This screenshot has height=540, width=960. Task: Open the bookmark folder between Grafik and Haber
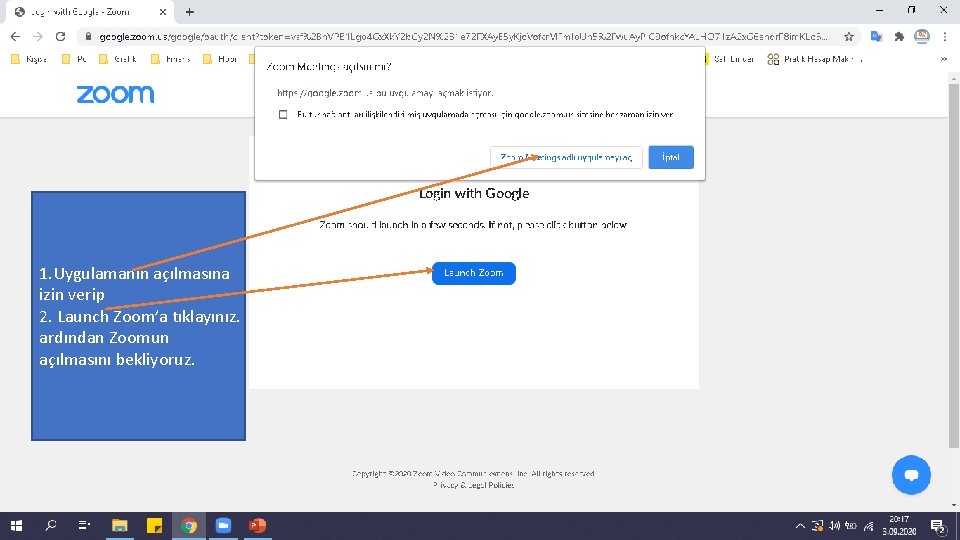tap(171, 59)
